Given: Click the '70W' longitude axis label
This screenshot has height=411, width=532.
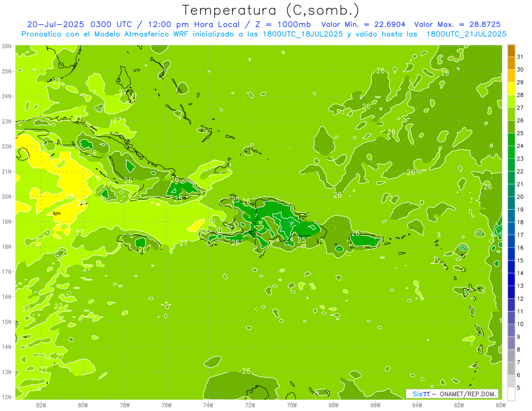Looking at the screenshot, I should tap(292, 405).
